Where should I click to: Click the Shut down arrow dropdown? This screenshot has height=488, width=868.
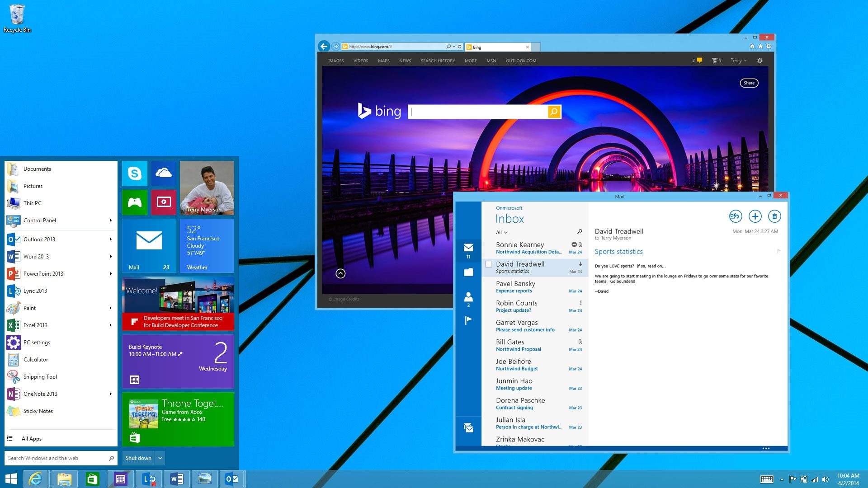point(160,458)
